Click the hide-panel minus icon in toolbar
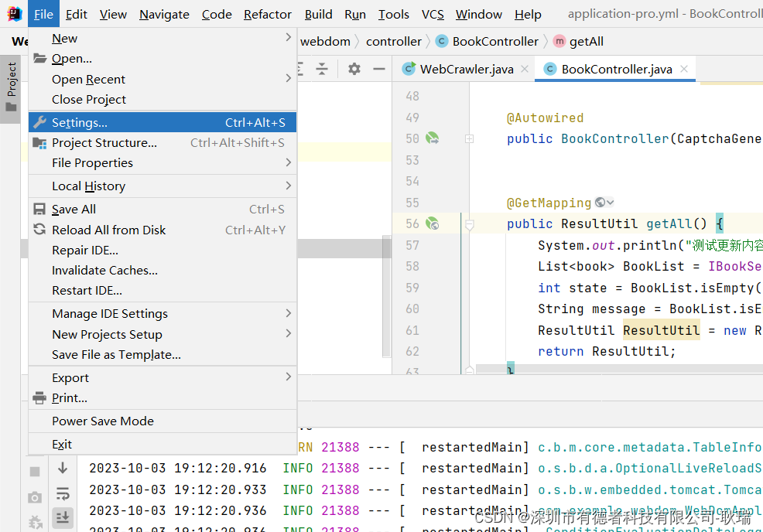Viewport: 763px width, 532px height. point(378,68)
